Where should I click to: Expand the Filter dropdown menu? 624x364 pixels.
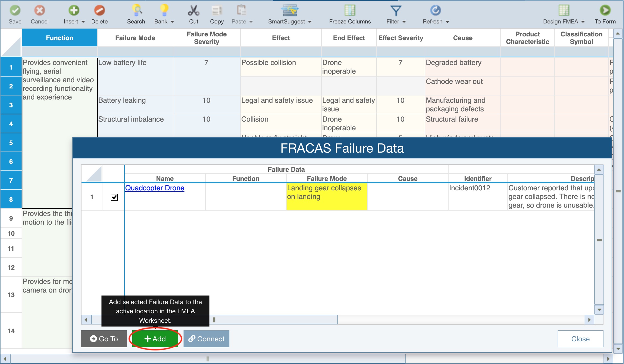(x=404, y=22)
